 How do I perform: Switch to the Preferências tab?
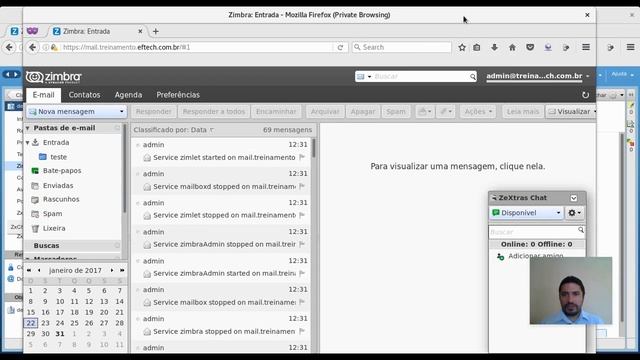[178, 95]
